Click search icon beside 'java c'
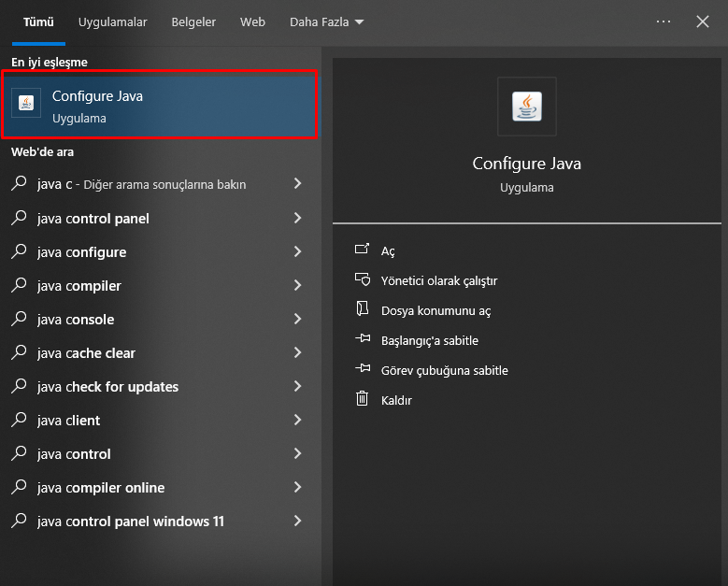 coord(19,183)
